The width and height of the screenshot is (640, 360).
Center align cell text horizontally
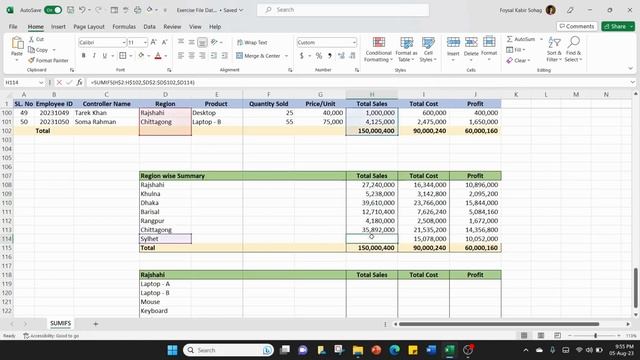pos(191,56)
